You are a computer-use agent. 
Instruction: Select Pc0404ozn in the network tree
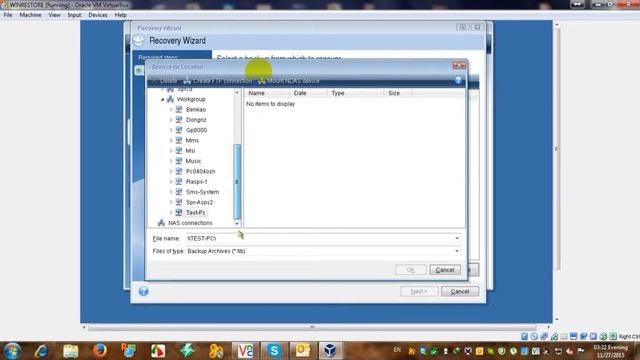[200, 171]
